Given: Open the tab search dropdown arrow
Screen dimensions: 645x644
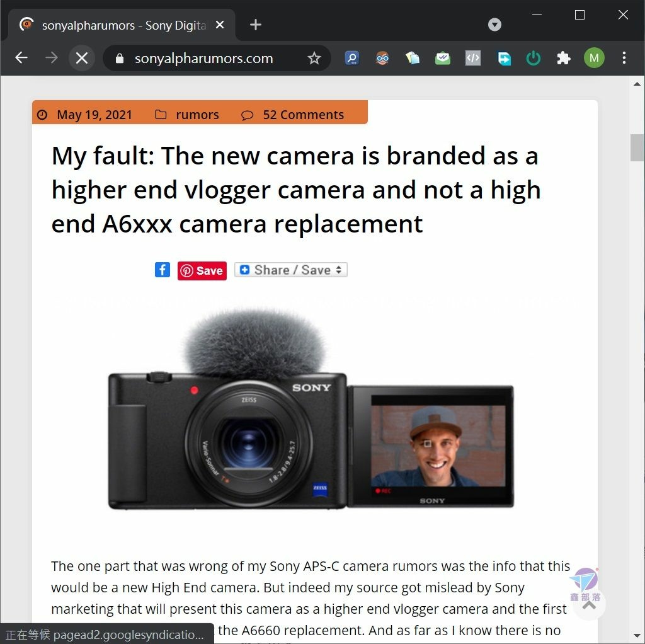Looking at the screenshot, I should (494, 25).
